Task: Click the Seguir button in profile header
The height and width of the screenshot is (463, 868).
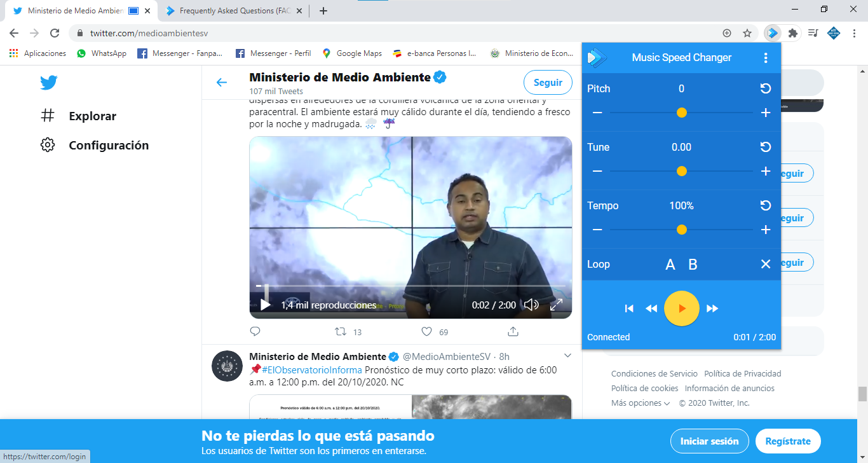Action: pos(547,82)
